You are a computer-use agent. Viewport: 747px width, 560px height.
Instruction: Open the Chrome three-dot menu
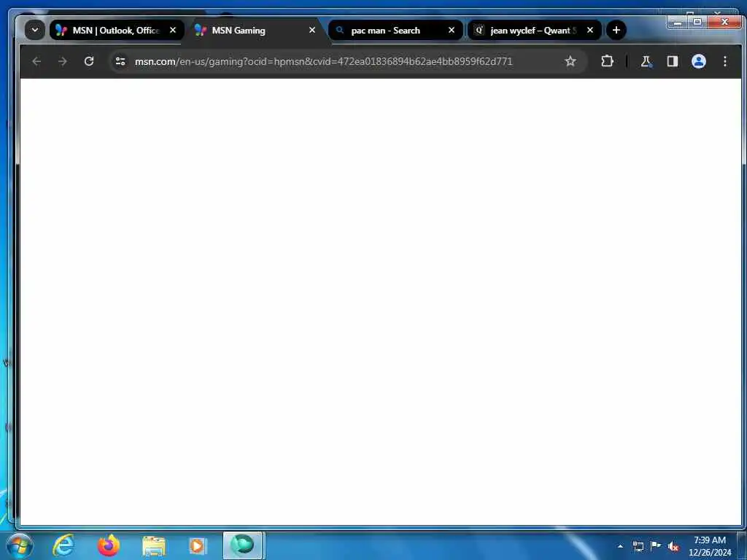(x=724, y=61)
